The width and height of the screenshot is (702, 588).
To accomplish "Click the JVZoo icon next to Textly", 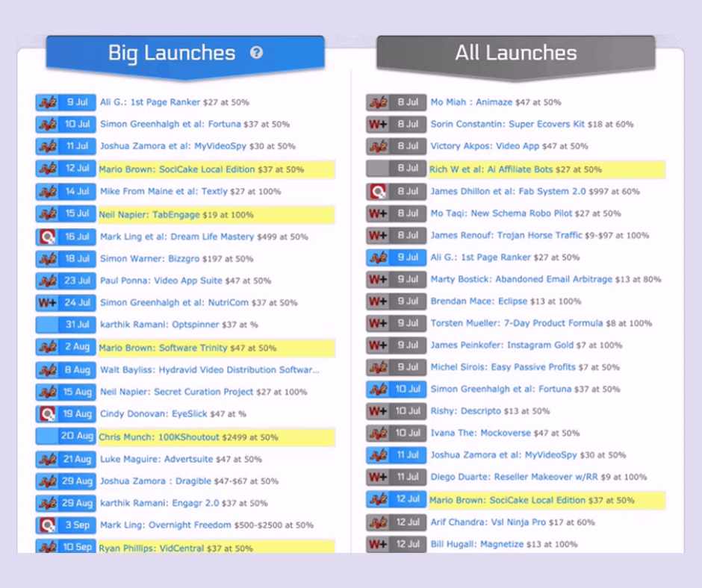I will (48, 192).
